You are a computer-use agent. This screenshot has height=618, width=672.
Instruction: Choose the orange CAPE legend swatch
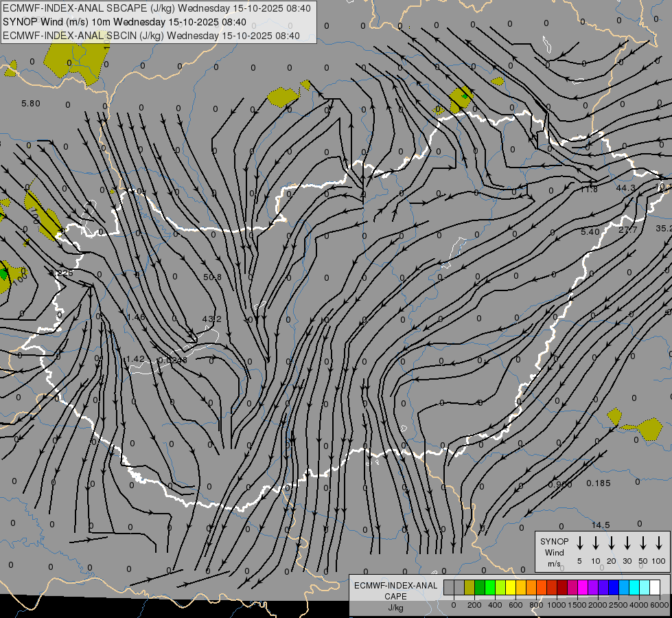[531, 587]
